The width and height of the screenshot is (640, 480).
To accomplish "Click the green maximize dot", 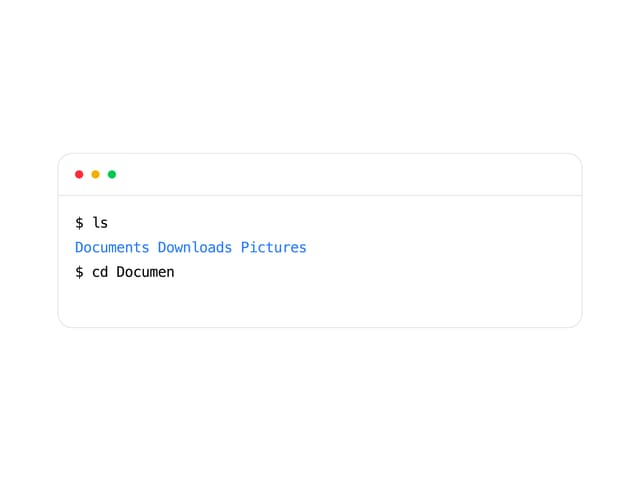I will point(112,175).
